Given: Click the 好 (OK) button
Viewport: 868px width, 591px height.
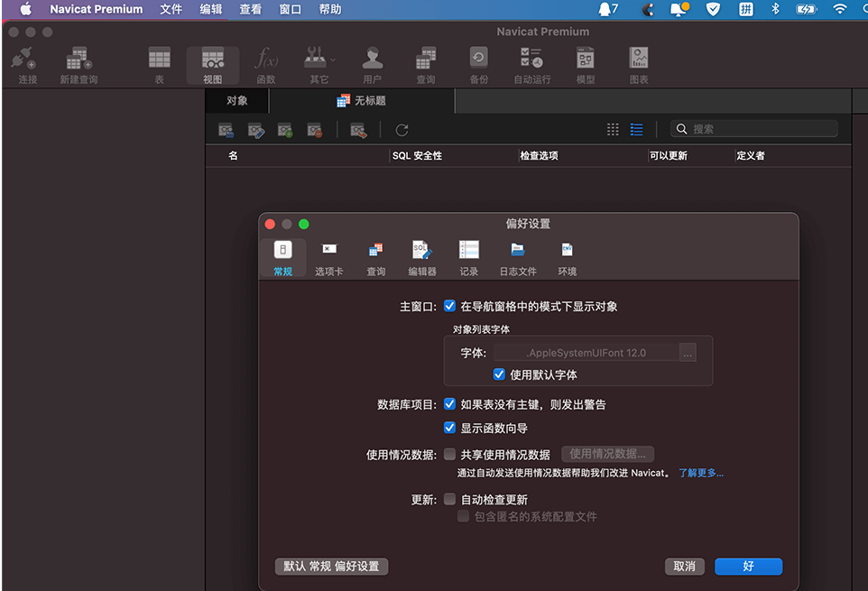Looking at the screenshot, I should click(x=748, y=567).
